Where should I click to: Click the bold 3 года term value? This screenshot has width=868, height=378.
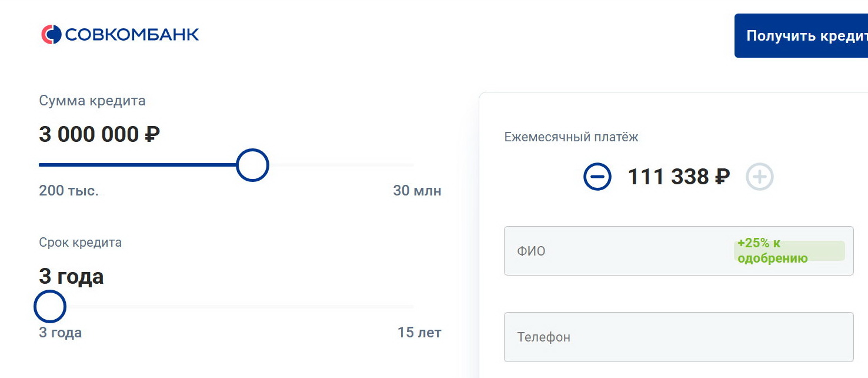(71, 276)
